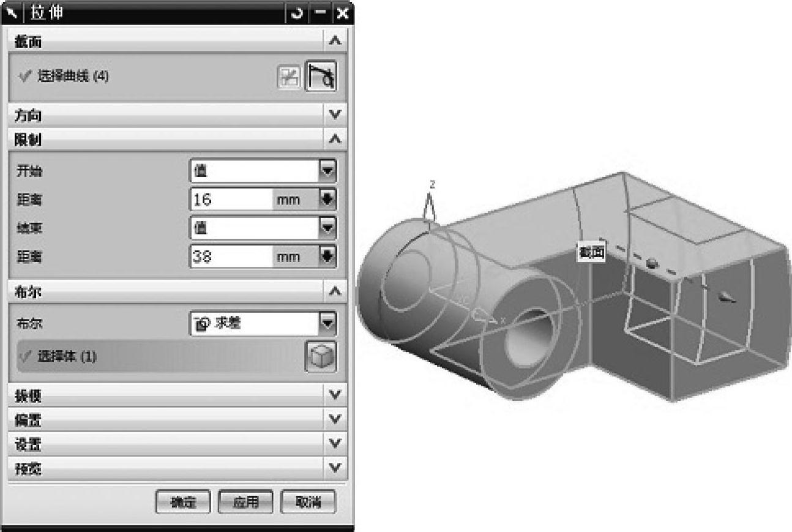Open start distance 16 mm options arrow
Viewport: 792px width, 532px height.
tap(328, 200)
